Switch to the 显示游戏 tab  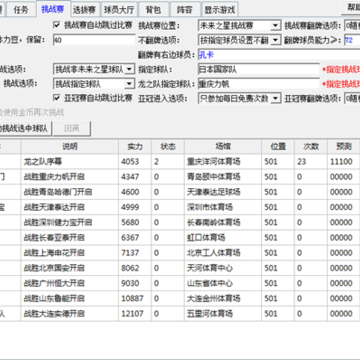click(220, 10)
